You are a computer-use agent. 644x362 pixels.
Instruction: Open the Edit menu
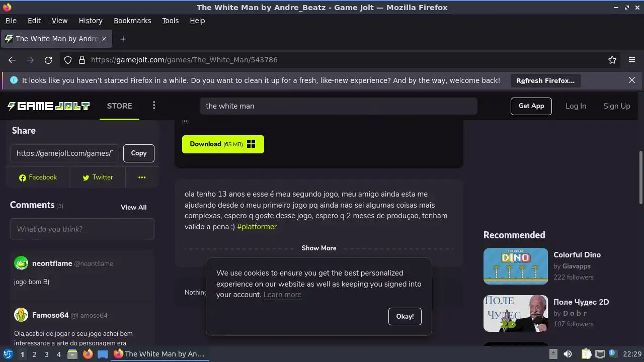pyautogui.click(x=34, y=21)
